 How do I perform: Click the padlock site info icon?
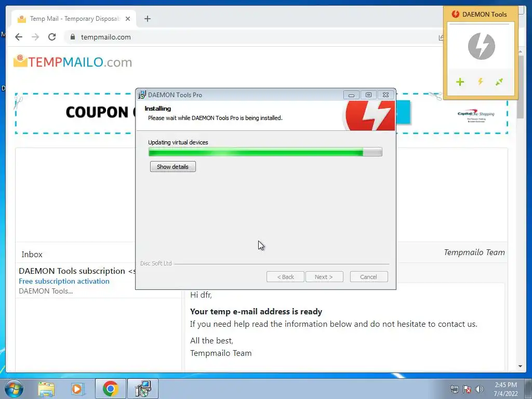tap(73, 37)
